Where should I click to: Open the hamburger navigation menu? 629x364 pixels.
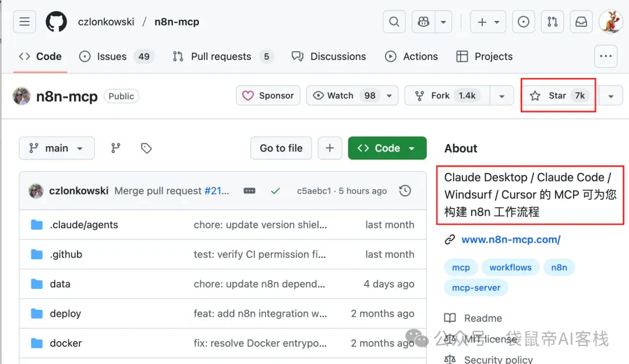pyautogui.click(x=24, y=22)
